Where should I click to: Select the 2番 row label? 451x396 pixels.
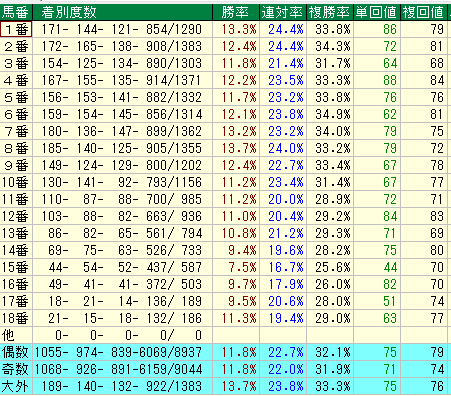click(x=16, y=46)
